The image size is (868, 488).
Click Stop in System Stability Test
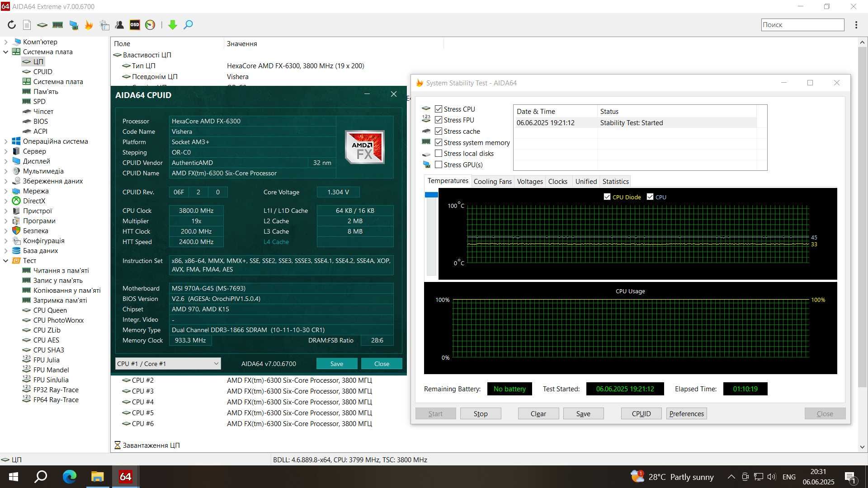tap(481, 413)
